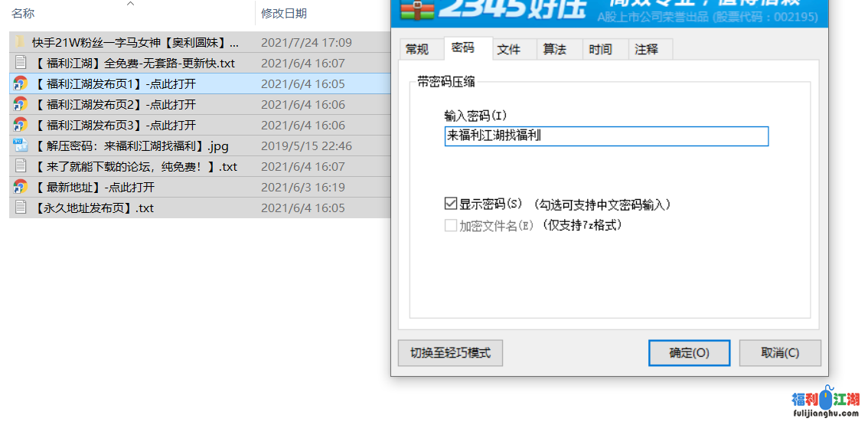Click the 取消(C) button

point(780,353)
